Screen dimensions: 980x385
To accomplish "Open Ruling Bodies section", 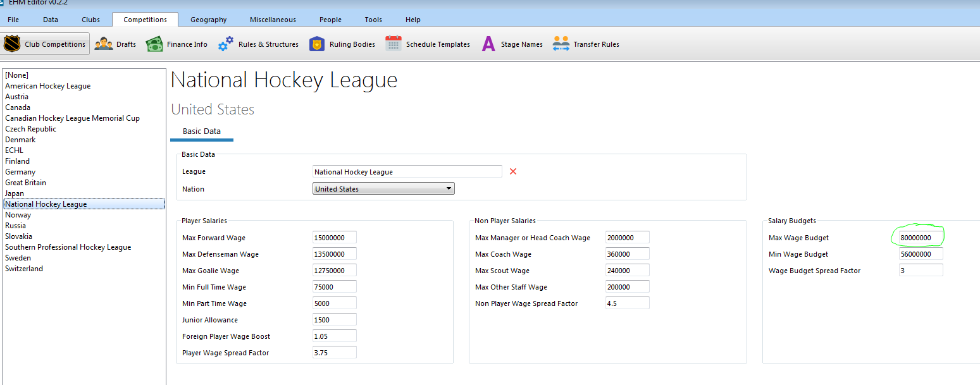I will [342, 44].
